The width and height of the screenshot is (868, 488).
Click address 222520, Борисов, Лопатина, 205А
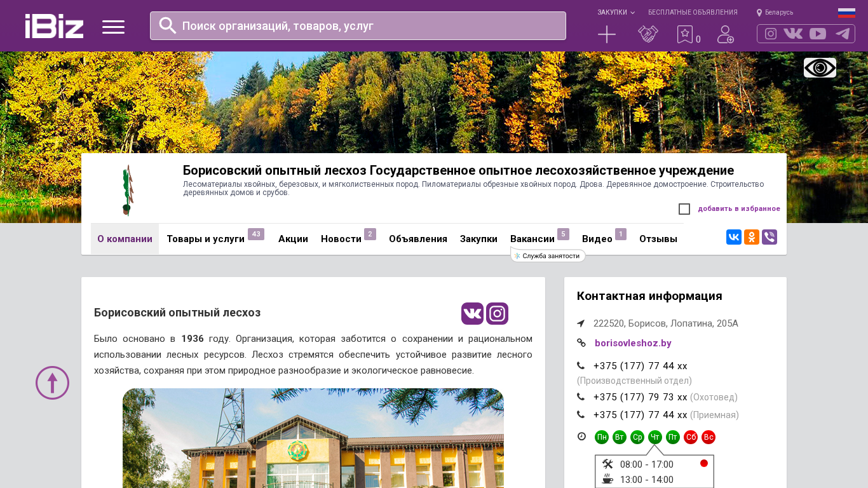tap(666, 323)
